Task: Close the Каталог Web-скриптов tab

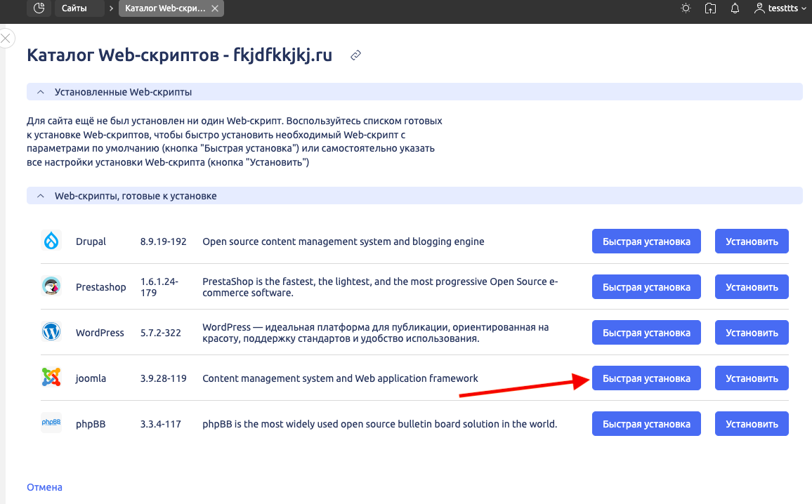Action: pyautogui.click(x=215, y=8)
